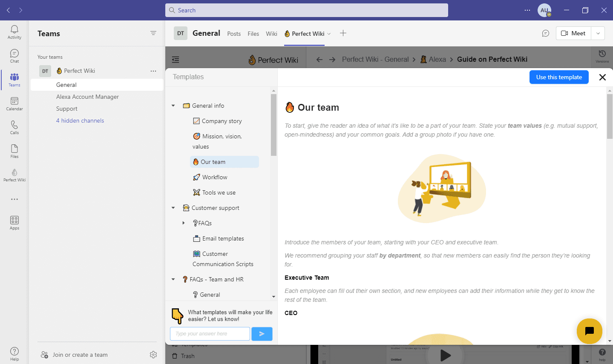Click the wiki forward arrow
Image resolution: width=613 pixels, height=364 pixels.
(332, 60)
